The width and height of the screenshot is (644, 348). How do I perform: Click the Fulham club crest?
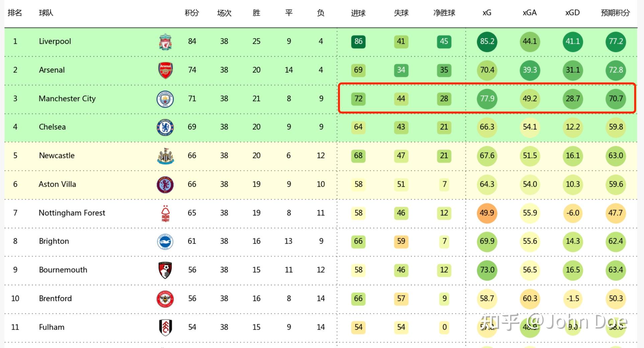pyautogui.click(x=165, y=327)
